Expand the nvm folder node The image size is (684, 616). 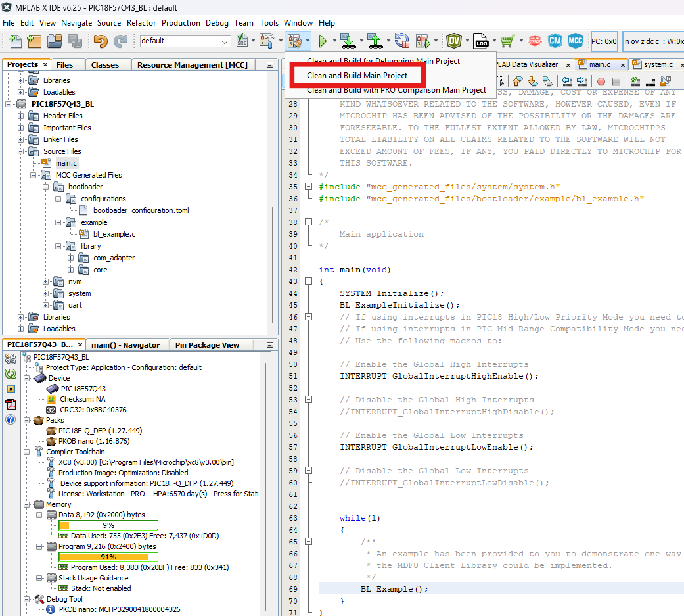tap(47, 281)
